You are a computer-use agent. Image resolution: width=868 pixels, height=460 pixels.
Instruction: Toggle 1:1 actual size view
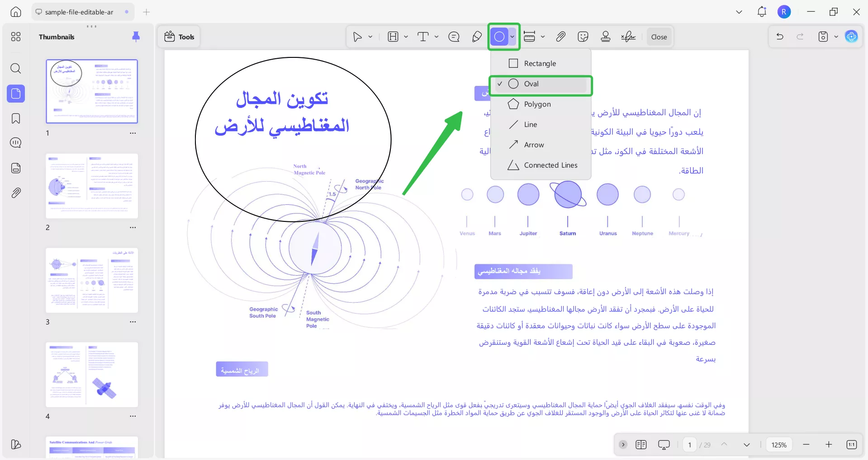(852, 445)
